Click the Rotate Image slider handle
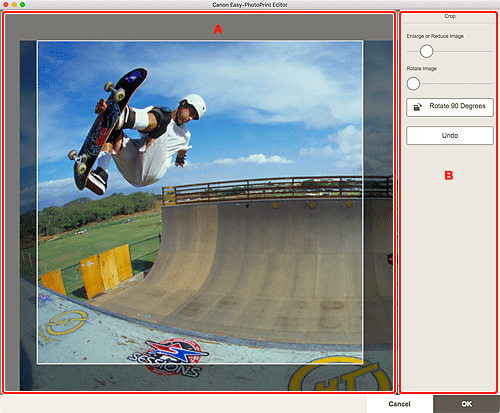 [x=413, y=84]
